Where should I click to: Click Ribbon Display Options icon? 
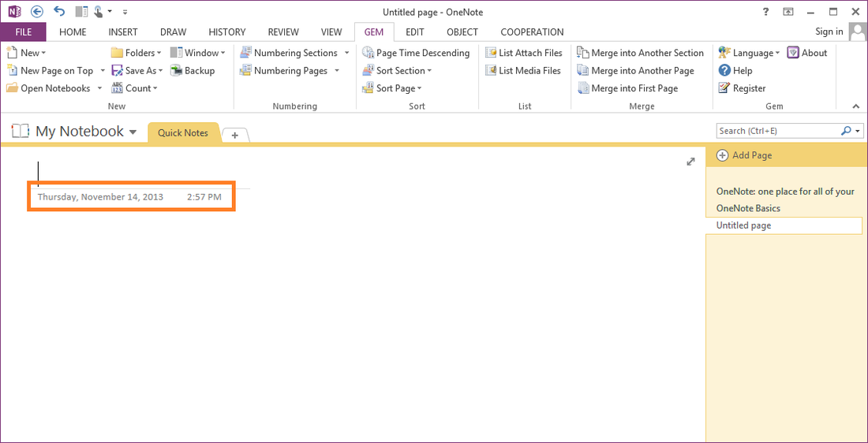[788, 12]
